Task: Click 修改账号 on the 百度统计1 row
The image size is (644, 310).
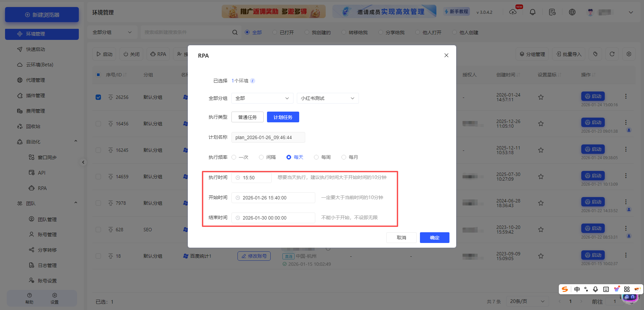Action: [x=254, y=256]
